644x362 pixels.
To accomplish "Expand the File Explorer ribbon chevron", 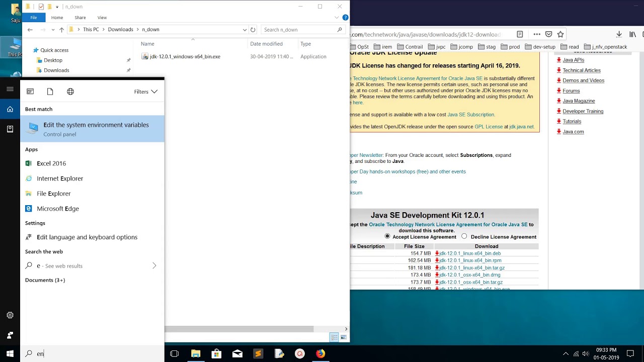I will click(x=337, y=18).
